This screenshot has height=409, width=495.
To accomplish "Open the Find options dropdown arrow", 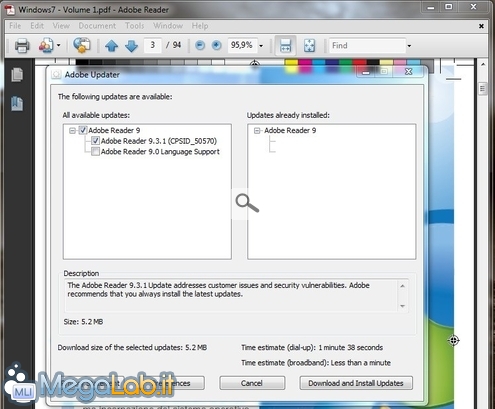I will pyautogui.click(x=409, y=46).
